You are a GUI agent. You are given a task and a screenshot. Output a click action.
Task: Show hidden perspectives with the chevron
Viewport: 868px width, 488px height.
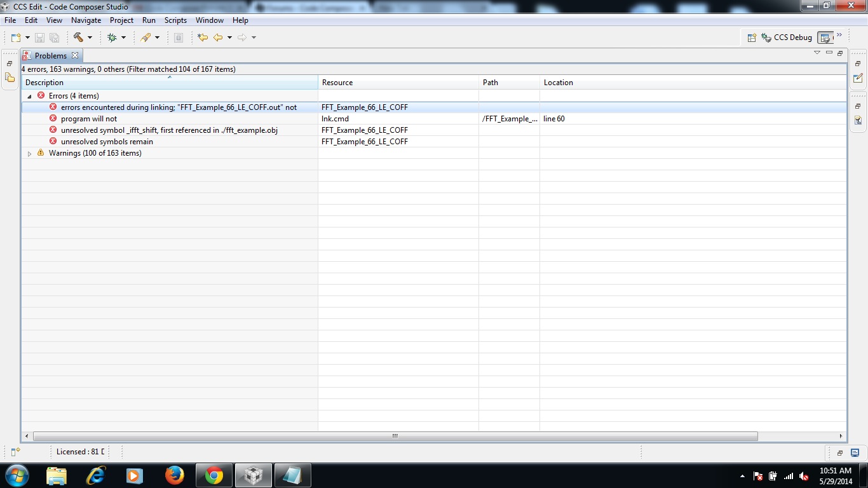tap(839, 35)
